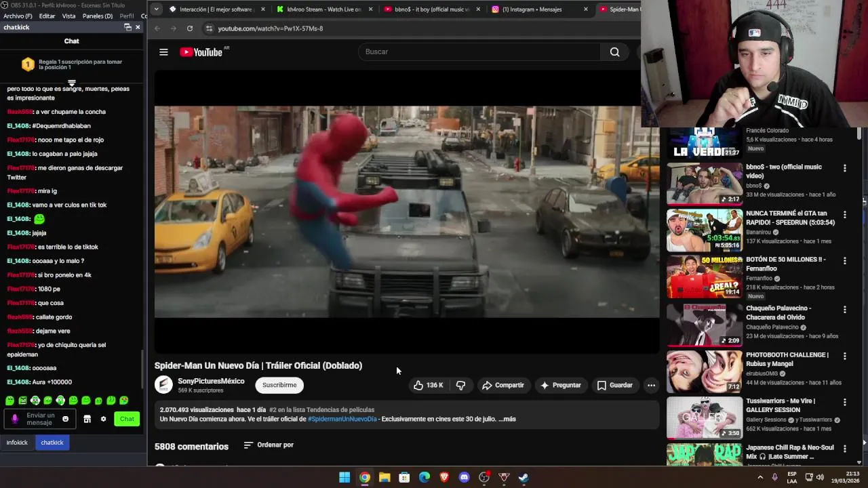Open Brave browser from taskbar

444,477
